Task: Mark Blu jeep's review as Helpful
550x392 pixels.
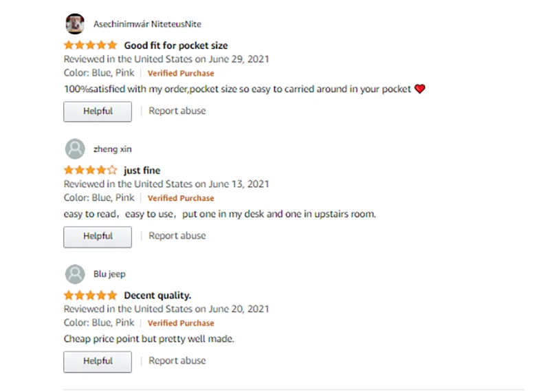Action: (x=98, y=361)
